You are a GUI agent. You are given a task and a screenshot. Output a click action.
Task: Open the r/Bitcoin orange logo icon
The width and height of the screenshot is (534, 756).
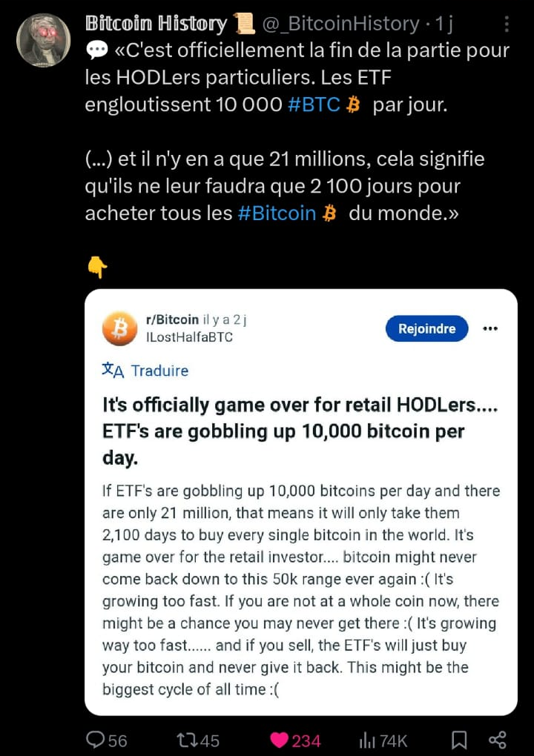pos(119,328)
